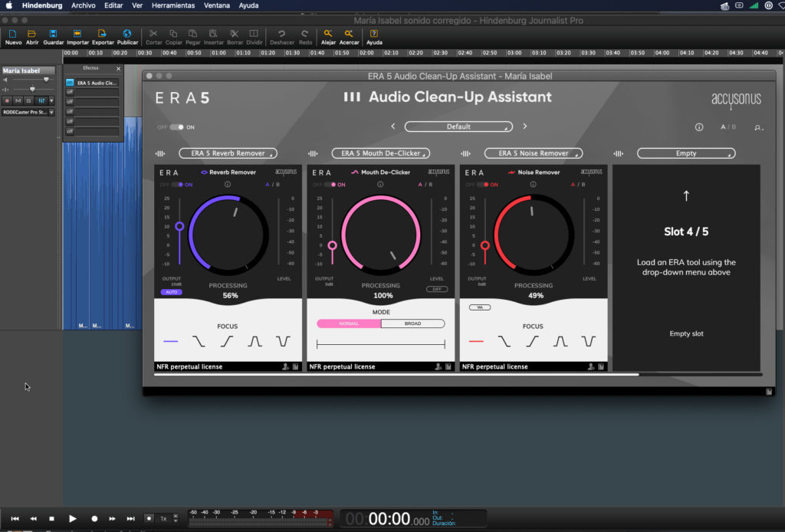The height and width of the screenshot is (532, 785).
Task: Click the stop button in transport
Action: point(51,518)
